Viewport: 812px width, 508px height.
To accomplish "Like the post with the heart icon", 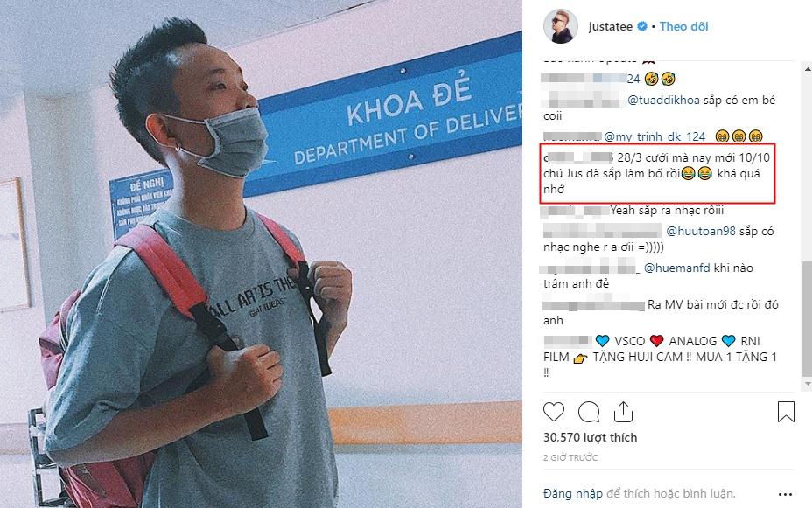I will [554, 412].
